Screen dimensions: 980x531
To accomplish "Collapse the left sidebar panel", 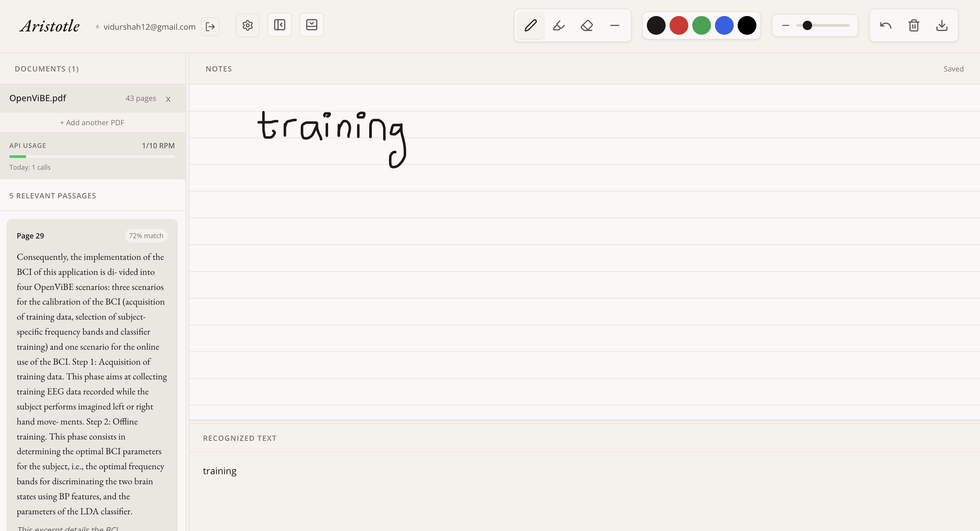I will (280, 25).
